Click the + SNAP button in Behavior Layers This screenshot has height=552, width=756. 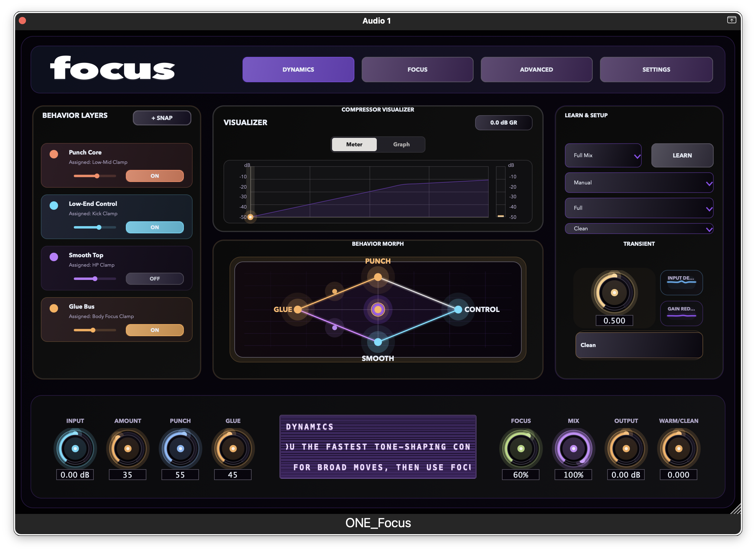162,118
